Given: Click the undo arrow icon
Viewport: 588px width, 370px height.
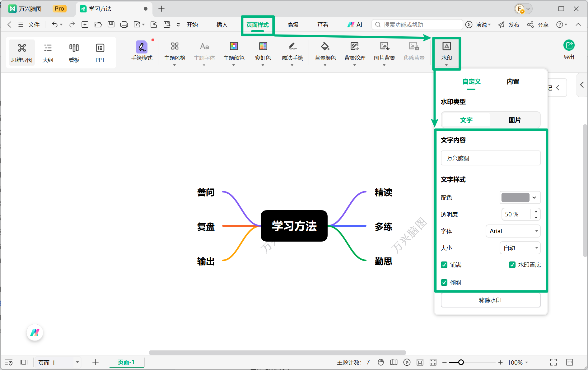Looking at the screenshot, I should 55,25.
